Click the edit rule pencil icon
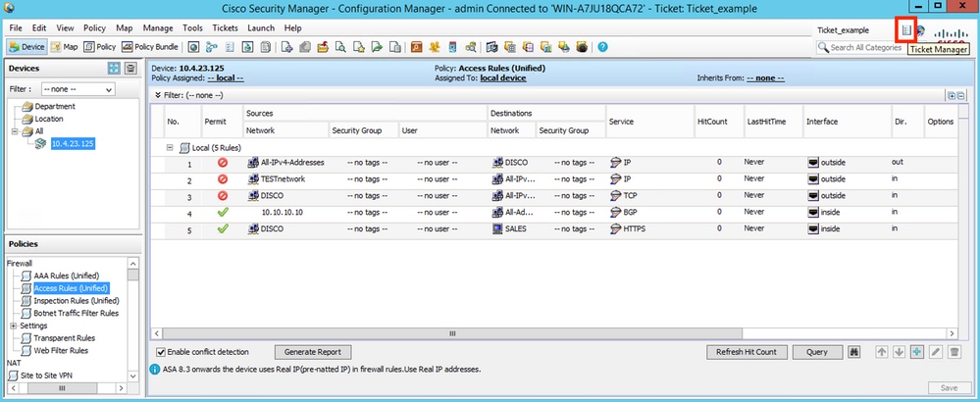 click(x=936, y=352)
